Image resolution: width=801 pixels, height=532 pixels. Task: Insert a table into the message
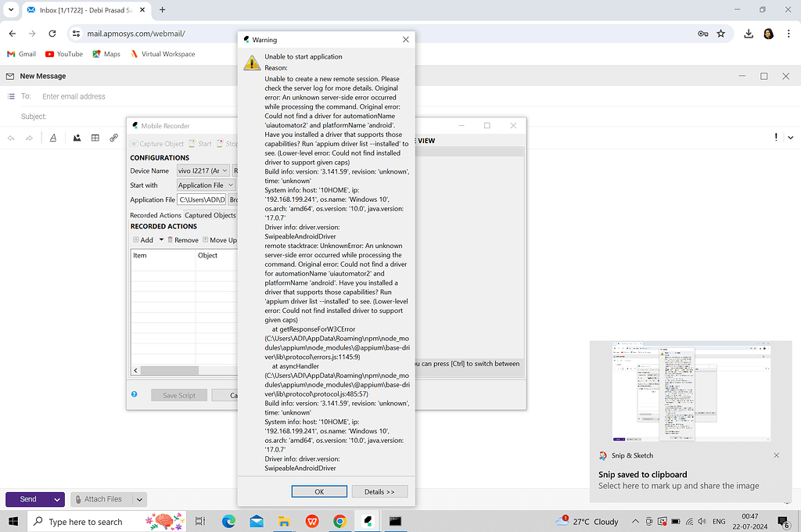[x=95, y=138]
